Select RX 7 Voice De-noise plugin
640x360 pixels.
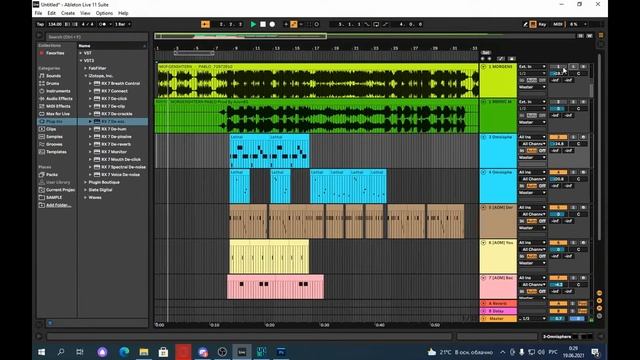click(120, 175)
